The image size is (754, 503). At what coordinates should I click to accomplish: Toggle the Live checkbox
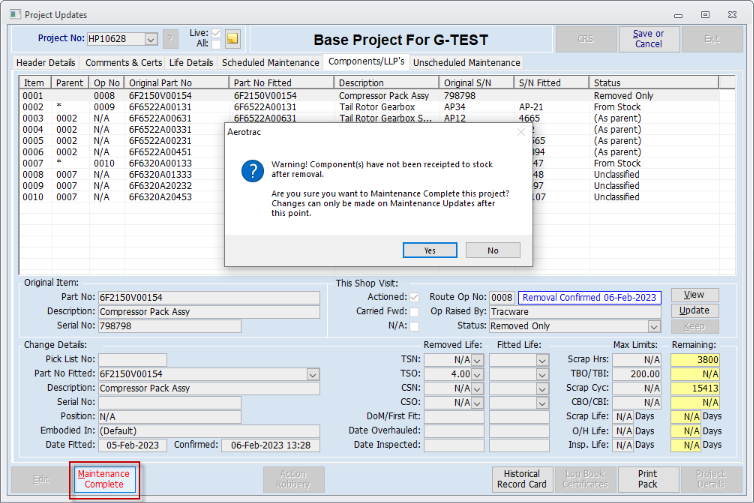click(216, 33)
